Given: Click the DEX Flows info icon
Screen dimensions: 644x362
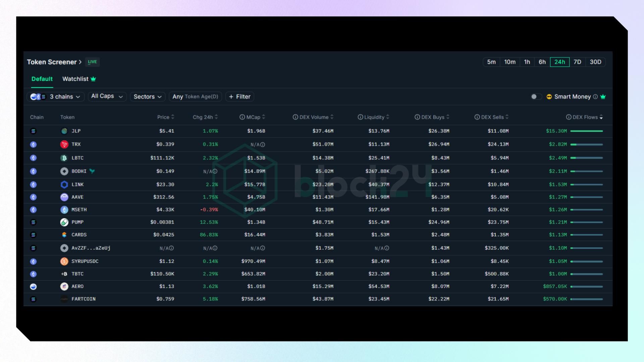Looking at the screenshot, I should click(x=569, y=117).
